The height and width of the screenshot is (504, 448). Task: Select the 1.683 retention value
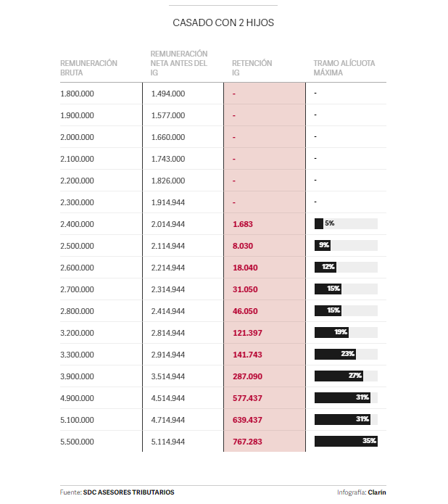(x=242, y=224)
